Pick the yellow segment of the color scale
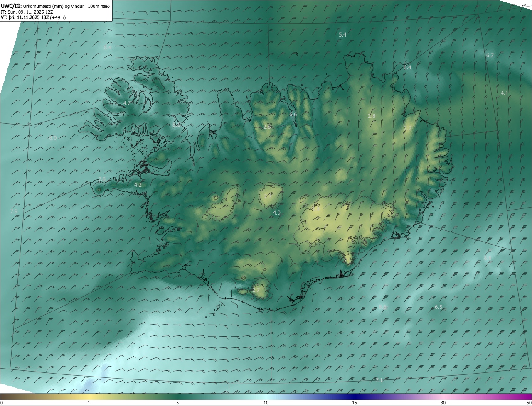532x406 pixels. pos(89,396)
